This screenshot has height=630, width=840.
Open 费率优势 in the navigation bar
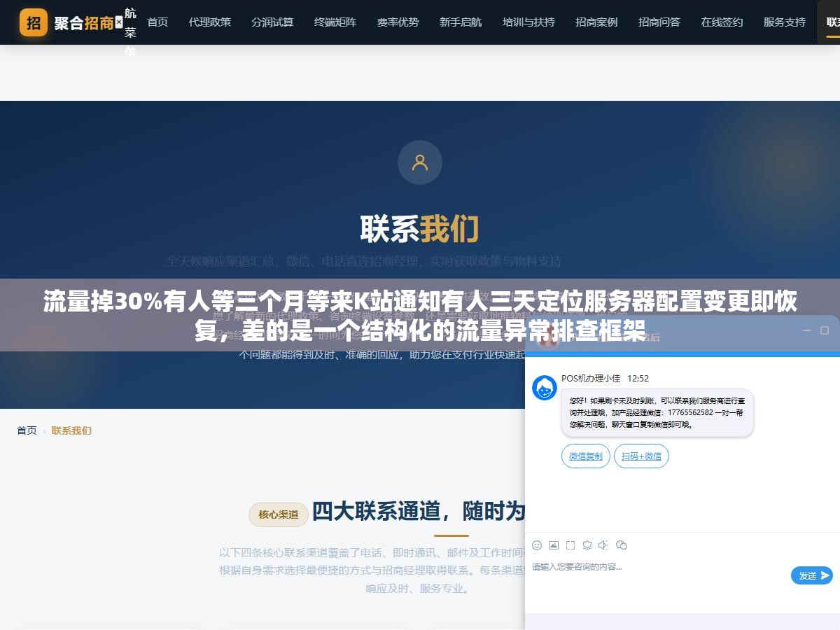(x=398, y=22)
